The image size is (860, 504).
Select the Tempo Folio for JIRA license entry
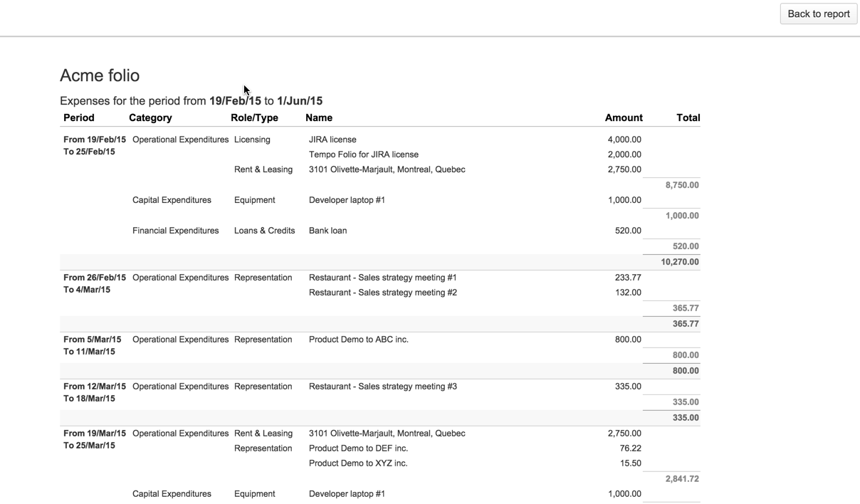point(363,154)
